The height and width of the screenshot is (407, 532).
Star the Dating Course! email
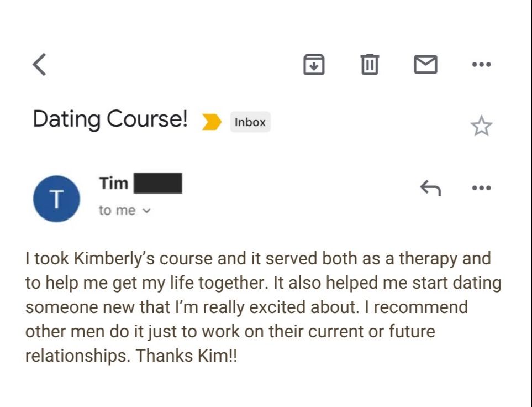tap(481, 126)
